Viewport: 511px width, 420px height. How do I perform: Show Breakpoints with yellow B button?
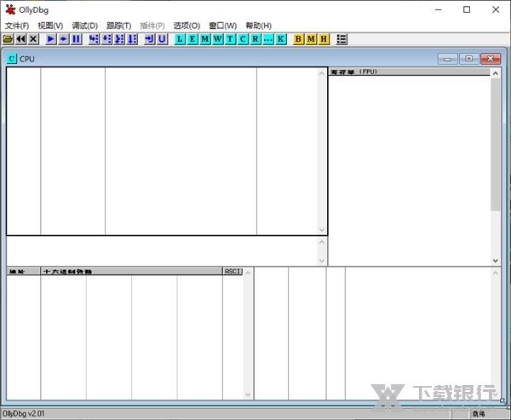[x=299, y=39]
